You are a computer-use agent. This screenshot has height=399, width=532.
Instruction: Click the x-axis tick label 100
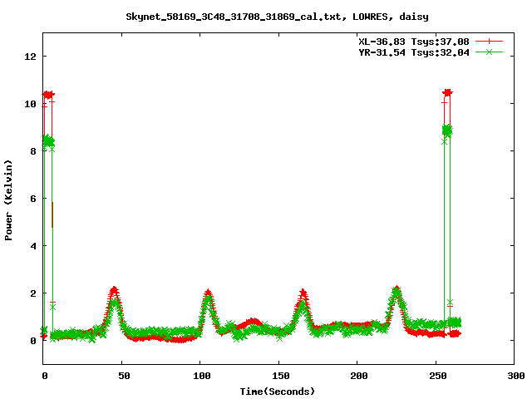(x=202, y=376)
